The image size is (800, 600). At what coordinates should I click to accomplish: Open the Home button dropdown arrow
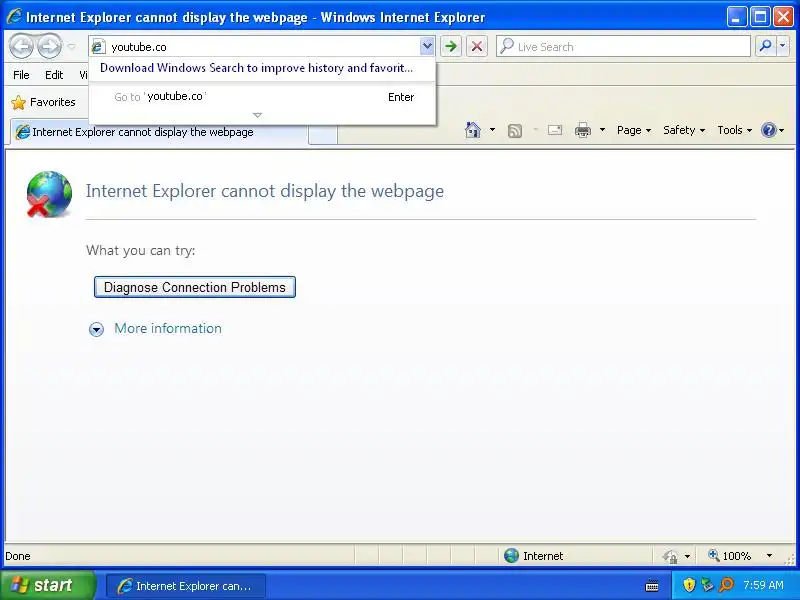point(492,130)
